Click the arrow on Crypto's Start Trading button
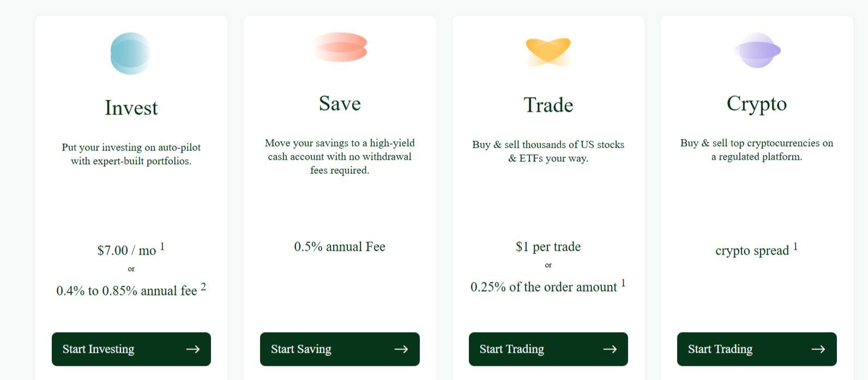The image size is (868, 380). (818, 349)
